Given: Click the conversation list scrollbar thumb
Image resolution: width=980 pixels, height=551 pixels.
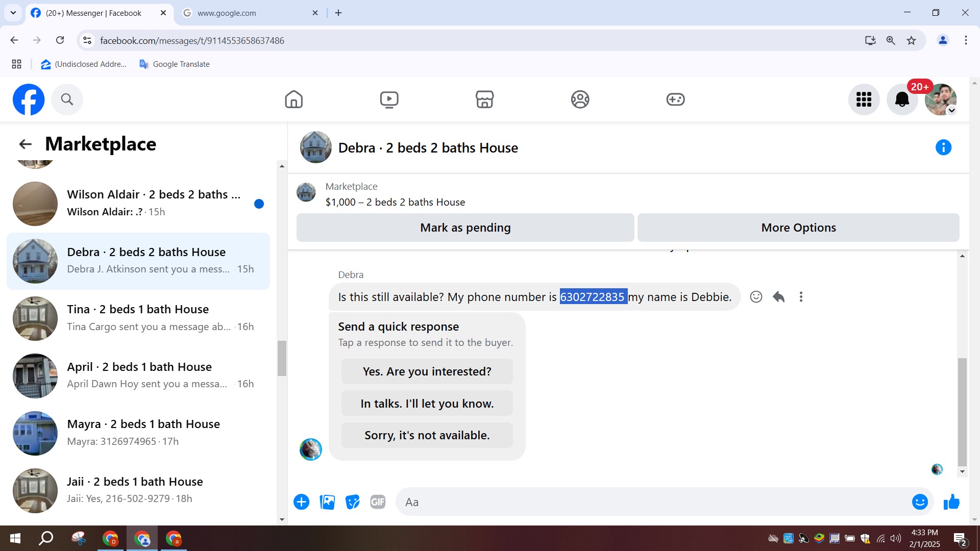Looking at the screenshot, I should pos(282,358).
